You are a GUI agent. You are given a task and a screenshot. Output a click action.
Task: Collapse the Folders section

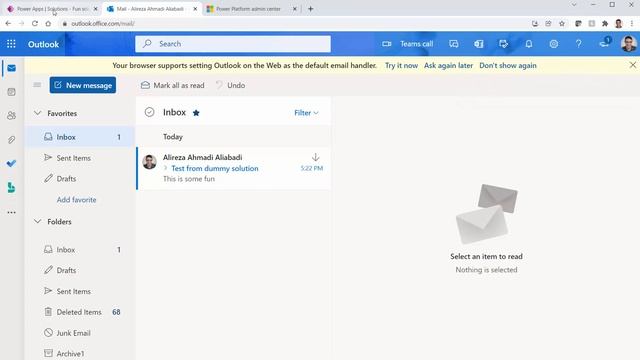38,222
